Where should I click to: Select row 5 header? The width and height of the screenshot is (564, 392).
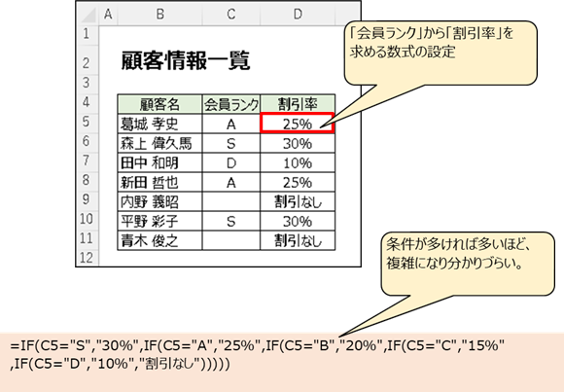click(x=87, y=122)
